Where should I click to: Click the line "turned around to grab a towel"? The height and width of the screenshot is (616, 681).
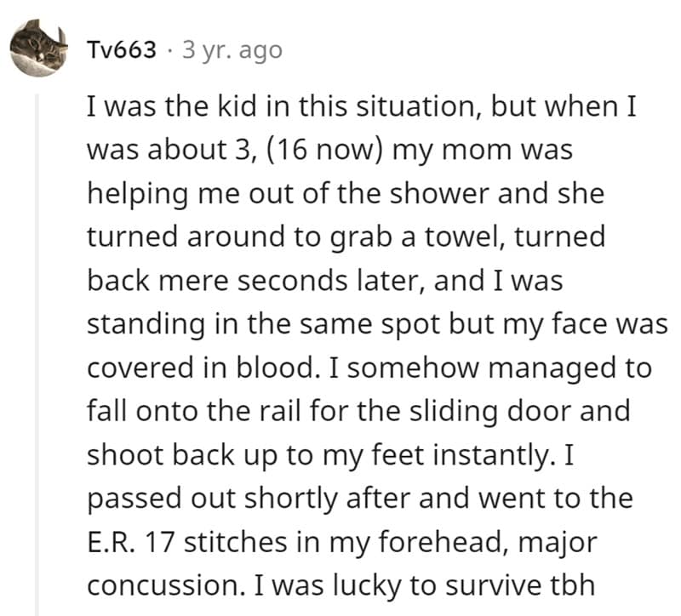(x=346, y=237)
